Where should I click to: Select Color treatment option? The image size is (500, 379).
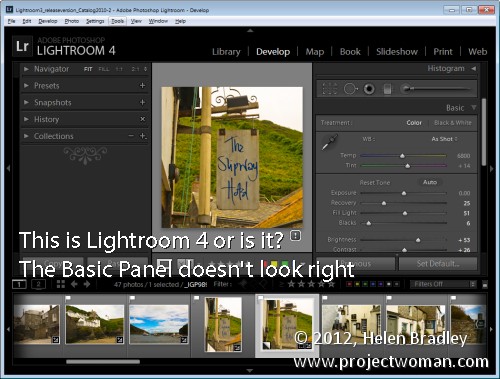coord(414,123)
